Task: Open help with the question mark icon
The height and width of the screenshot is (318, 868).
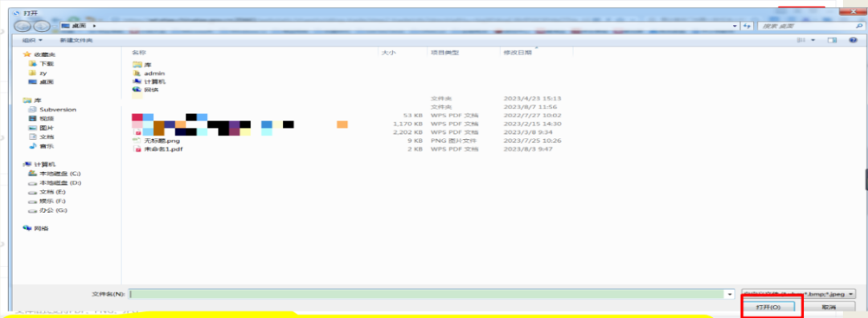Action: 853,40
